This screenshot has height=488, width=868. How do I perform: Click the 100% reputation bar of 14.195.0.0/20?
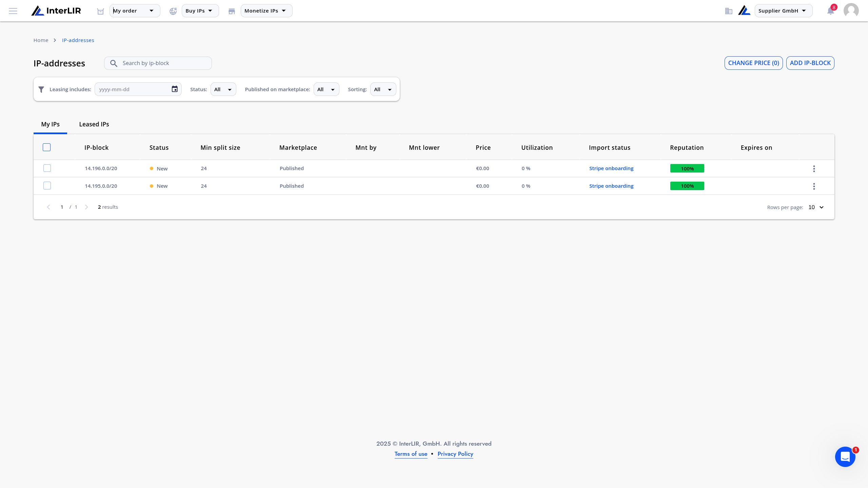(687, 186)
